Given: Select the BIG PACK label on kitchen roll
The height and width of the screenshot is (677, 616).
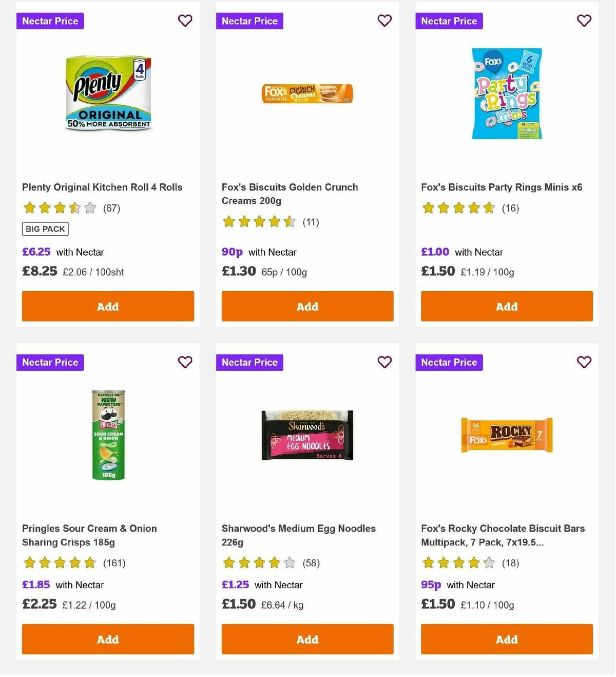Looking at the screenshot, I should pos(45,229).
